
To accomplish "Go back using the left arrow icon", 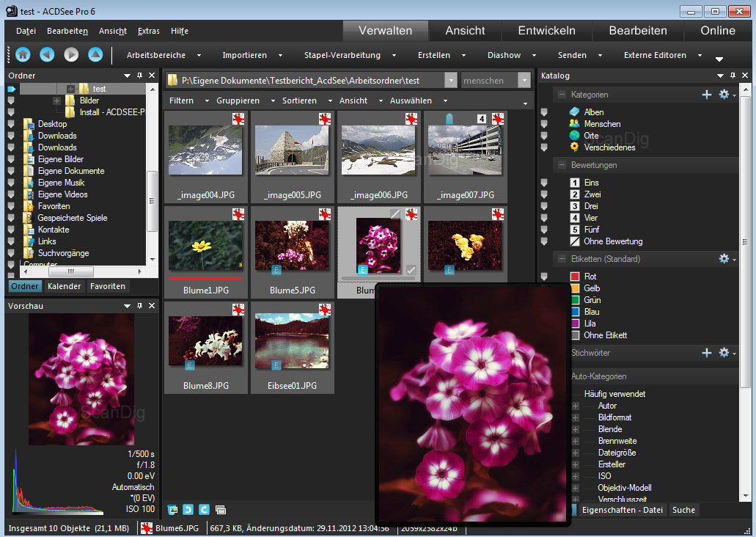I will click(47, 54).
